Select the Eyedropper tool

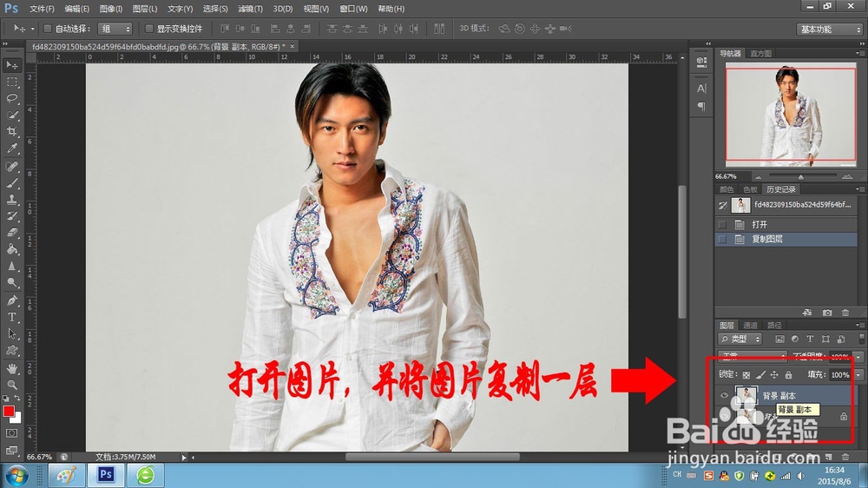point(11,148)
